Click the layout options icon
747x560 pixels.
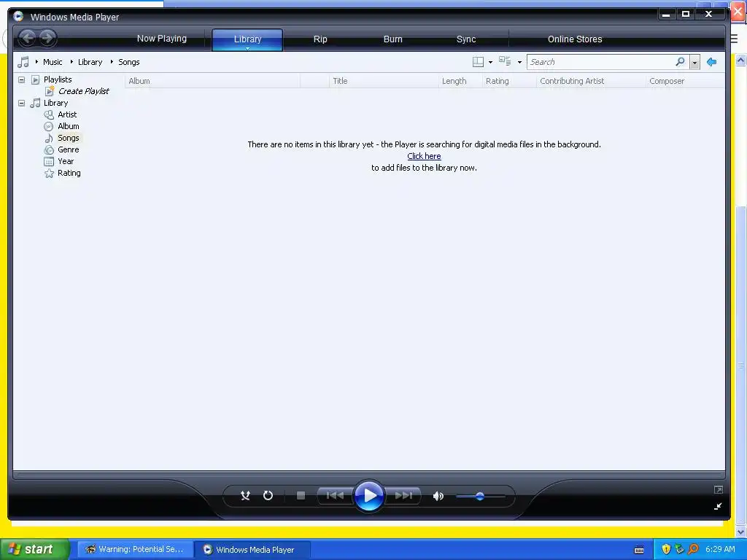[478, 62]
